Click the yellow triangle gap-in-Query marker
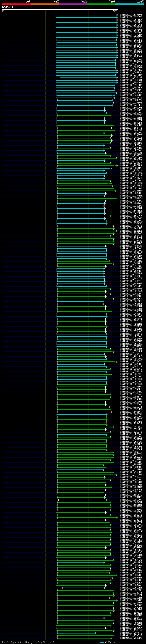146x644 pixels. coord(19,642)
